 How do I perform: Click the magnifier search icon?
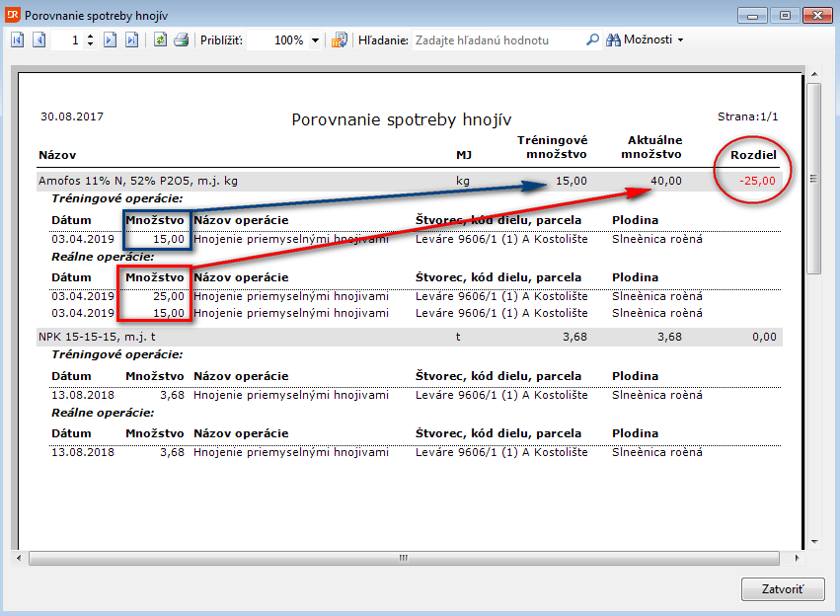pyautogui.click(x=592, y=39)
